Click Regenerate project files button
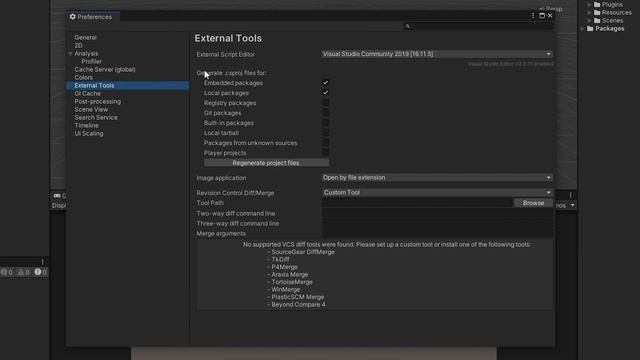640x360 pixels. click(x=266, y=163)
